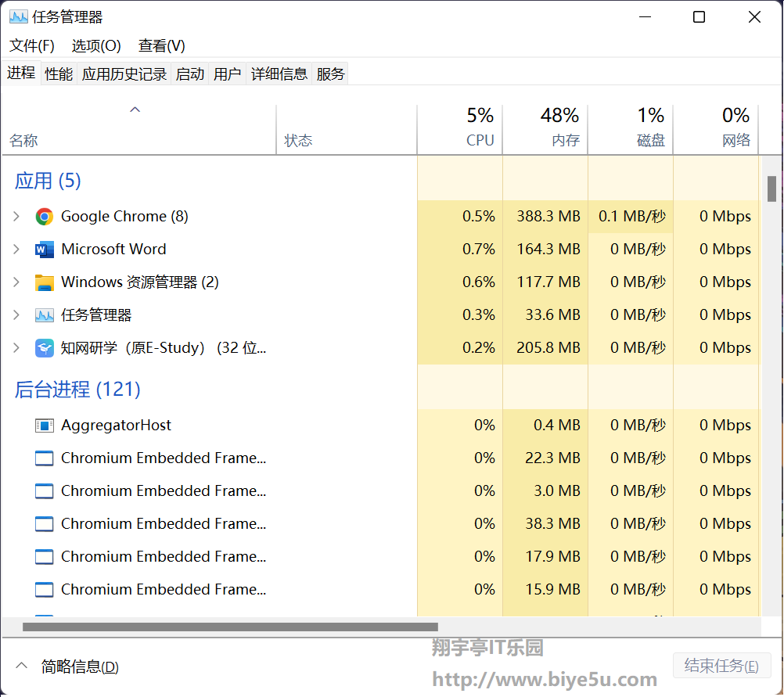The image size is (784, 697).
Task: Open the 选项(O) menu
Action: tap(96, 45)
